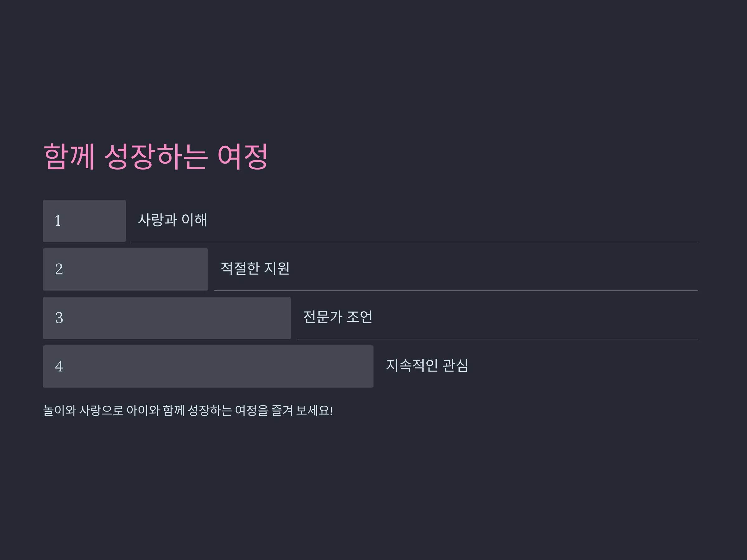Screen dimensions: 747x560
Task: Click the 적절한 지원 label
Action: pyautogui.click(x=255, y=268)
